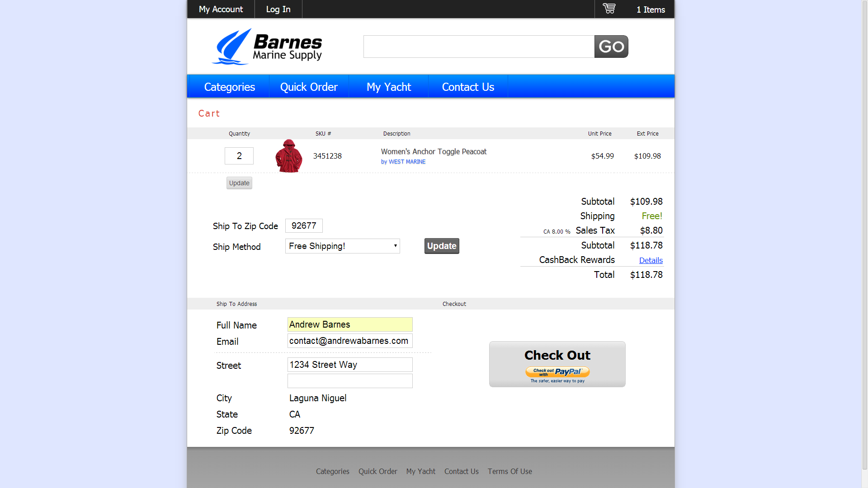Click the GO search button icon

pos(610,47)
